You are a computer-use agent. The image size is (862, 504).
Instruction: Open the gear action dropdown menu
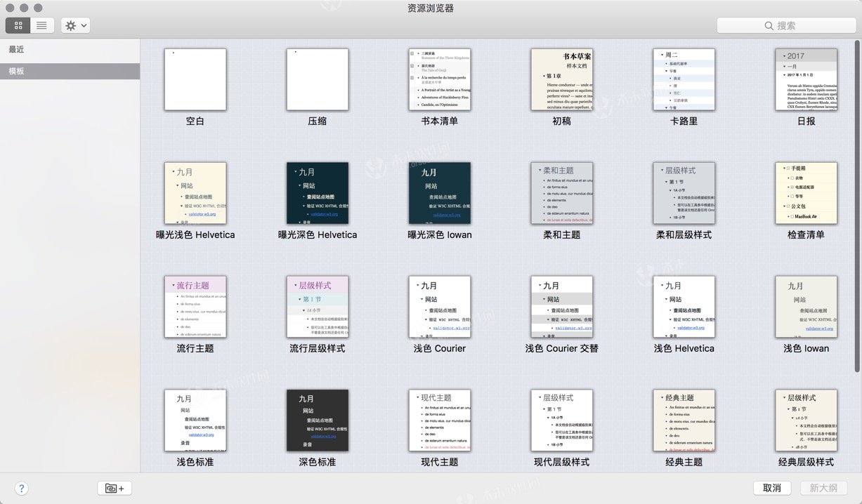(x=74, y=25)
